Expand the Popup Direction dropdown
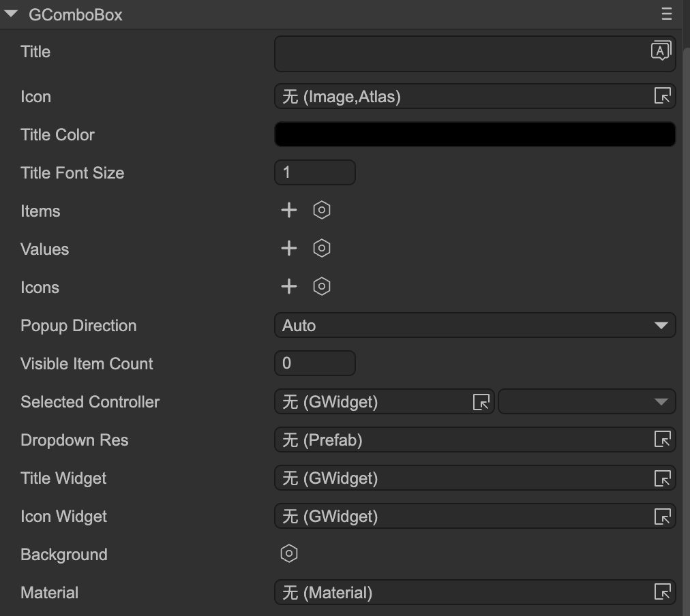 [475, 326]
